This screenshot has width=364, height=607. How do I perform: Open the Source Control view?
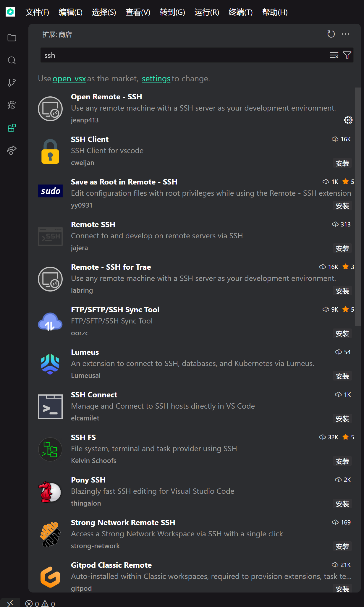pyautogui.click(x=12, y=83)
